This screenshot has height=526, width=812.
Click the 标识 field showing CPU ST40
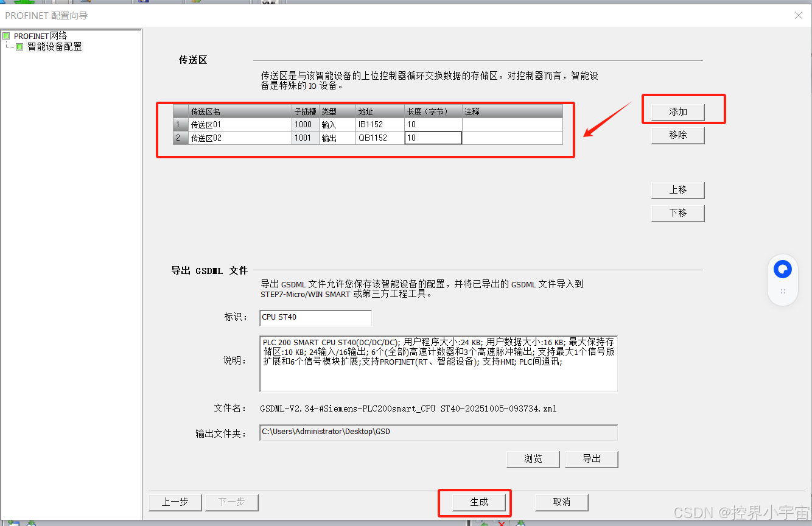(315, 318)
